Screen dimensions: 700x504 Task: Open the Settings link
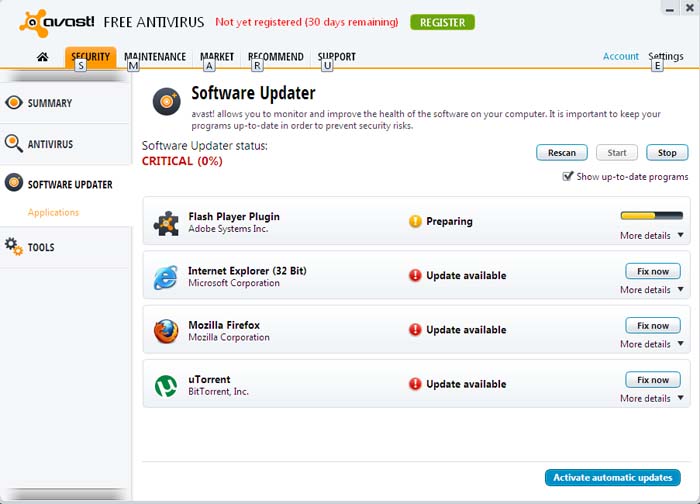coord(666,56)
